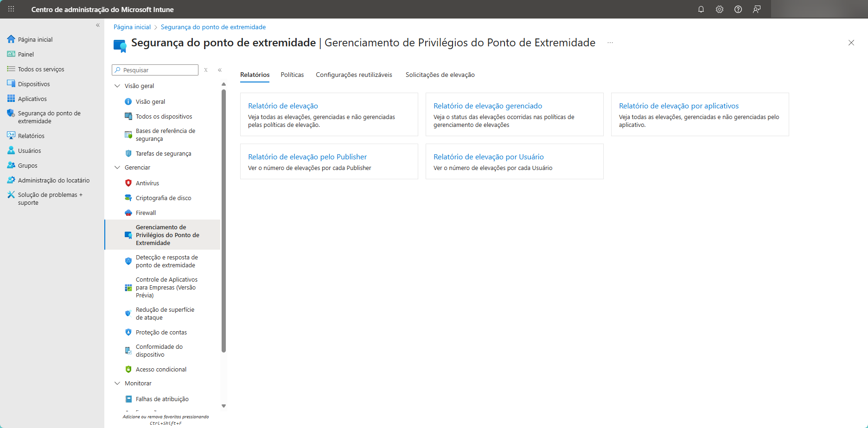Click the Administração do locatário icon
The image size is (868, 428).
[11, 180]
